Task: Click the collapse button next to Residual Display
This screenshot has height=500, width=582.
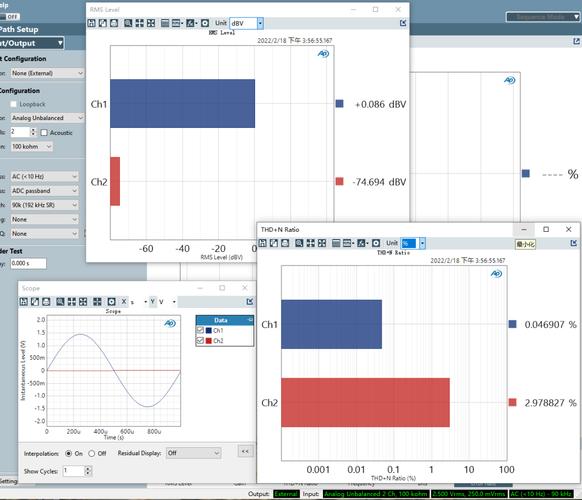Action: tap(245, 451)
